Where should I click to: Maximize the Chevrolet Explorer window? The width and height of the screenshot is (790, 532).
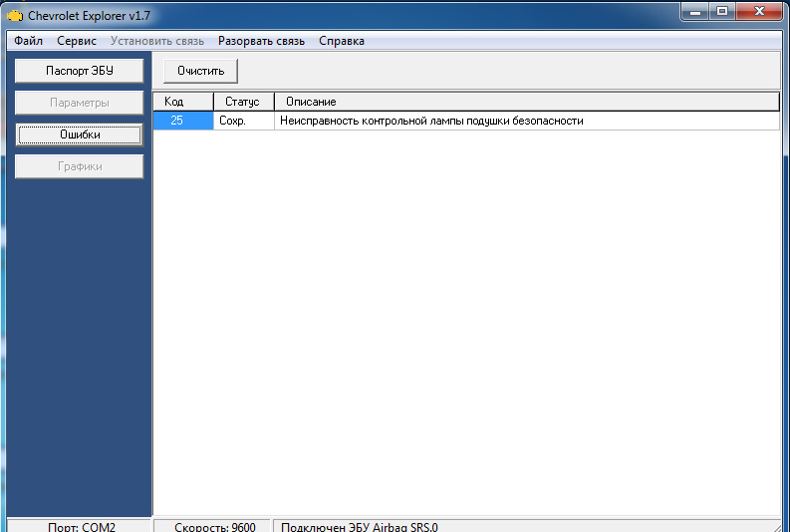pyautogui.click(x=722, y=11)
